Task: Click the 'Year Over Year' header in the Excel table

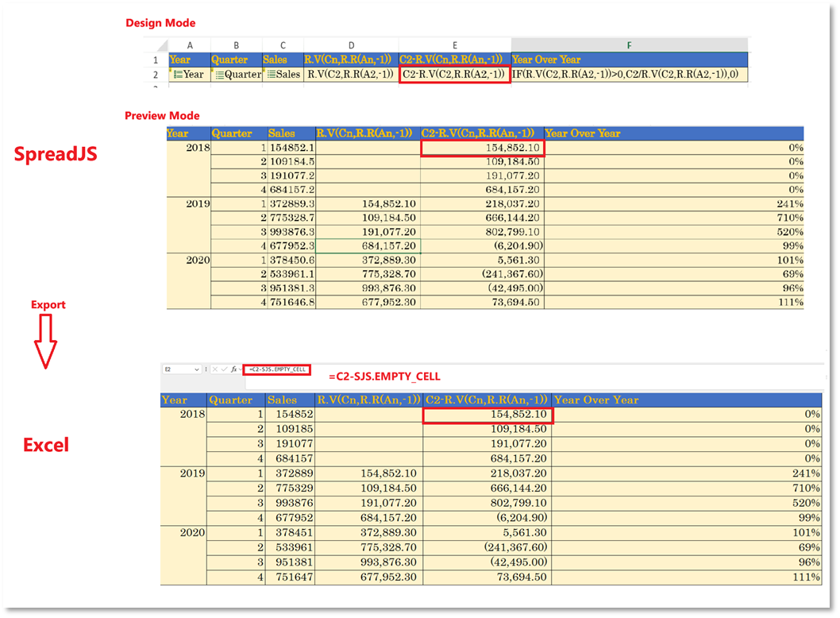Action: [687, 400]
